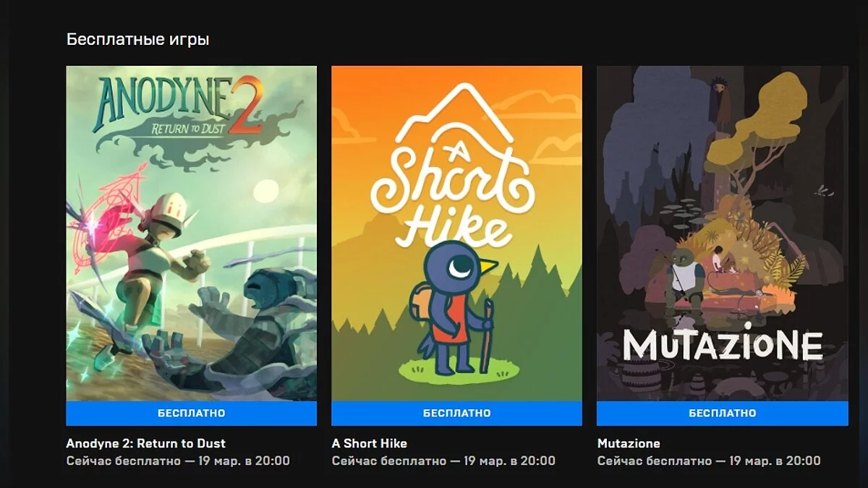Open the A Short Hike cover thumbnail

tap(456, 234)
